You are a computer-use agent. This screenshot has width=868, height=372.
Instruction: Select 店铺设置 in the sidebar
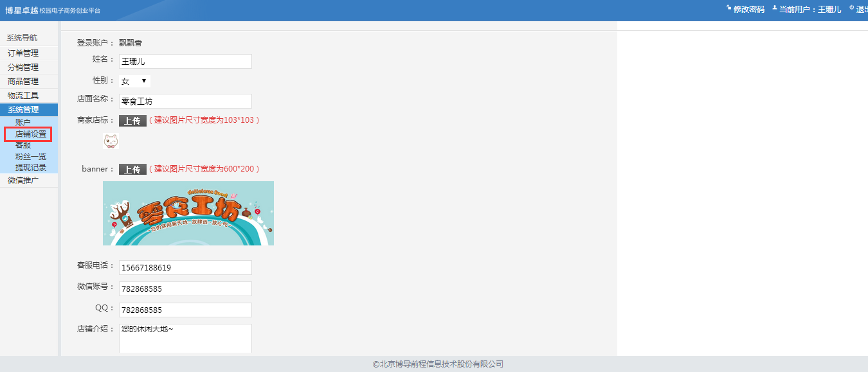click(31, 134)
